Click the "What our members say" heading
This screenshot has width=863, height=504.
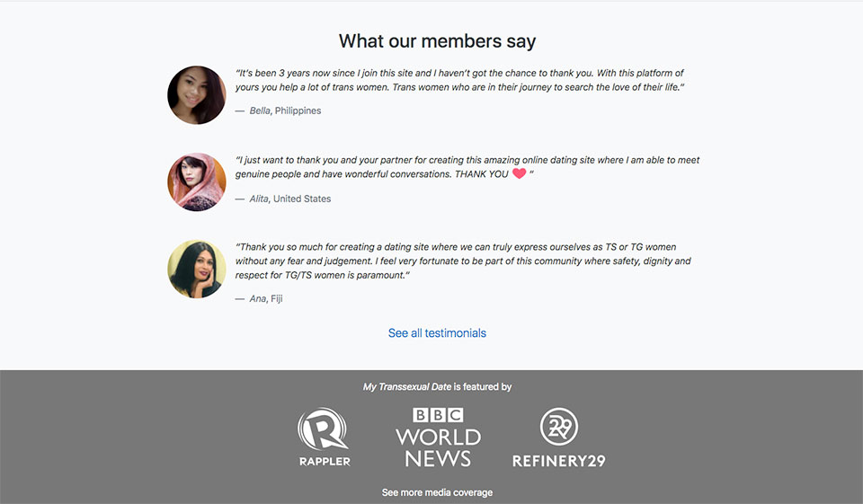(x=437, y=40)
